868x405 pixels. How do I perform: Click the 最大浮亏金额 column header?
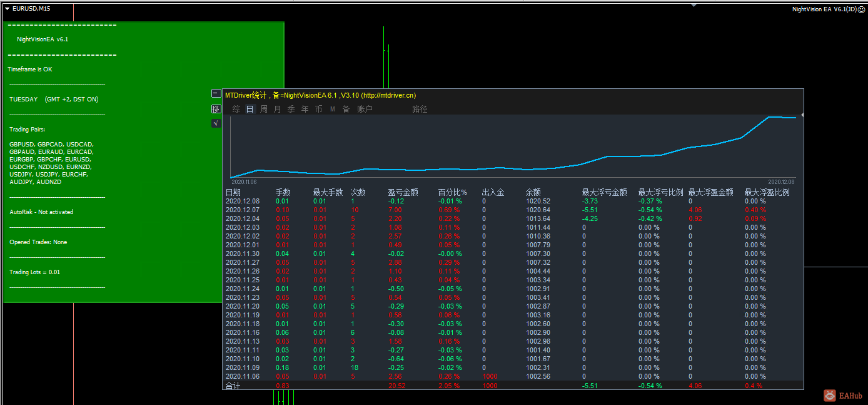click(x=604, y=193)
